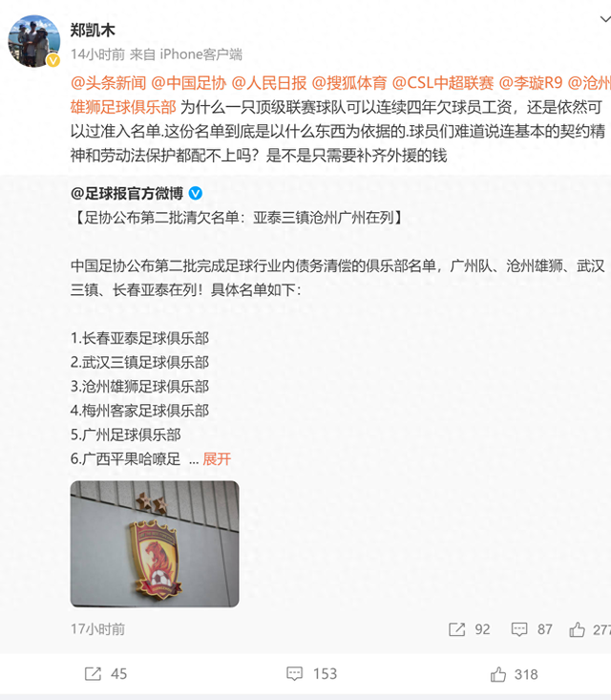The image size is (611, 700).
Task: Click the @李璇R9 mention
Action: tap(531, 83)
